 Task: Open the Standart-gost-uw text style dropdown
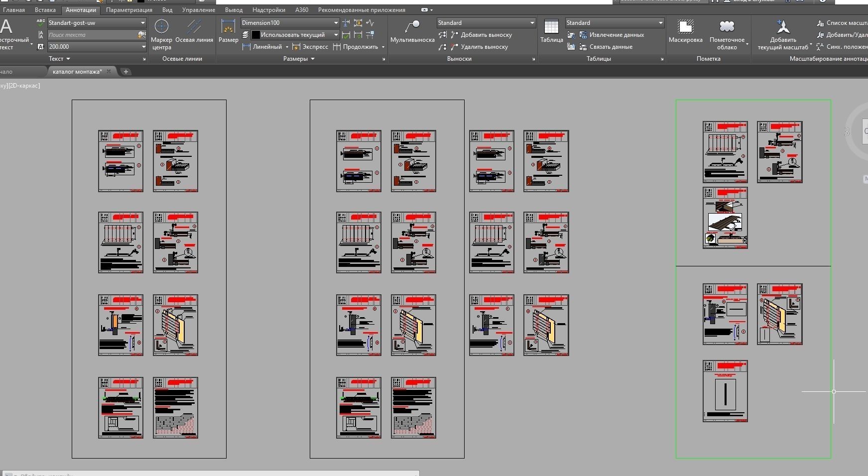coord(142,23)
